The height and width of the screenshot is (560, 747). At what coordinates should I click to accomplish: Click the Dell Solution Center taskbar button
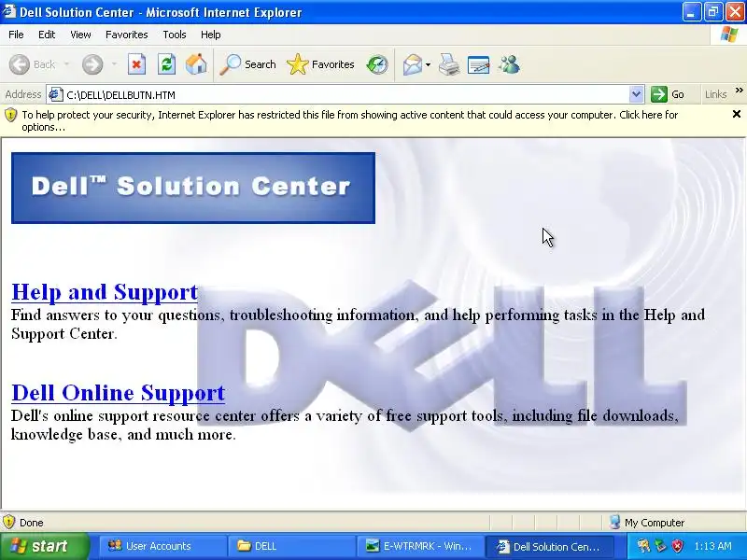pyautogui.click(x=549, y=546)
